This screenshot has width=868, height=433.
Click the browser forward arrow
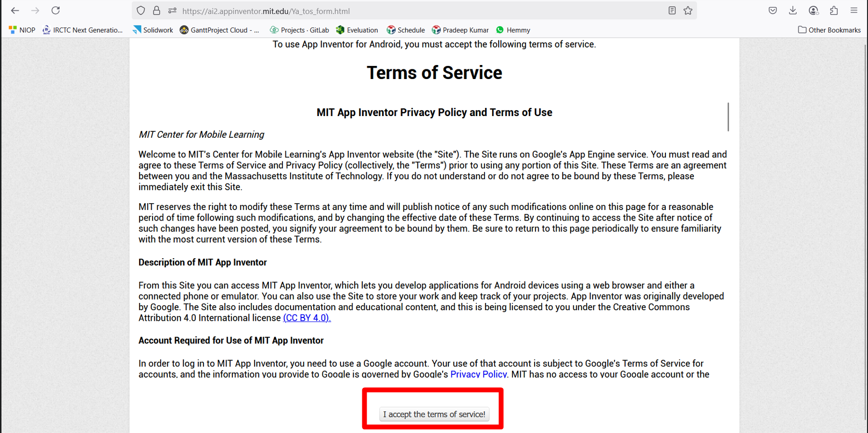pos(35,11)
